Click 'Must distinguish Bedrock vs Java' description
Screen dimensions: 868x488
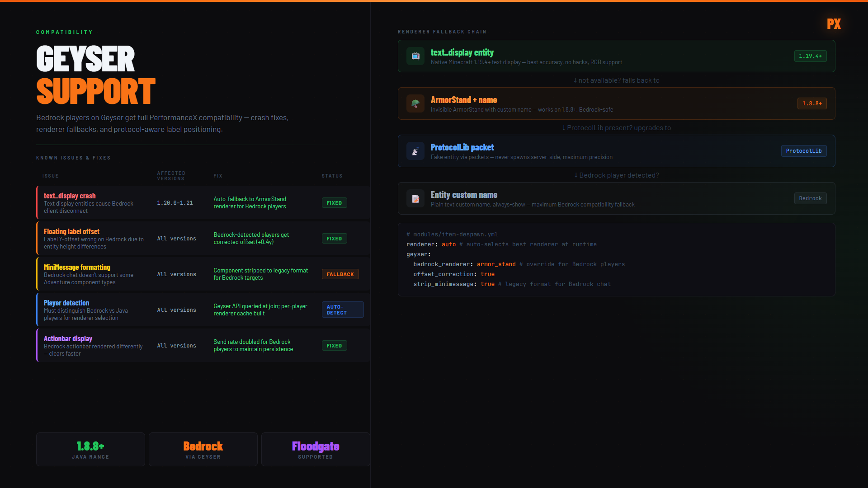[86, 314]
